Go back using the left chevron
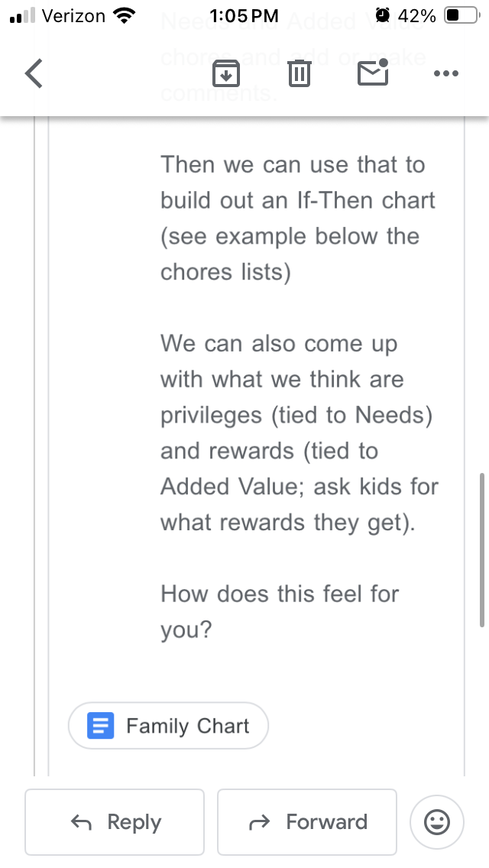489x868 pixels. 34,73
